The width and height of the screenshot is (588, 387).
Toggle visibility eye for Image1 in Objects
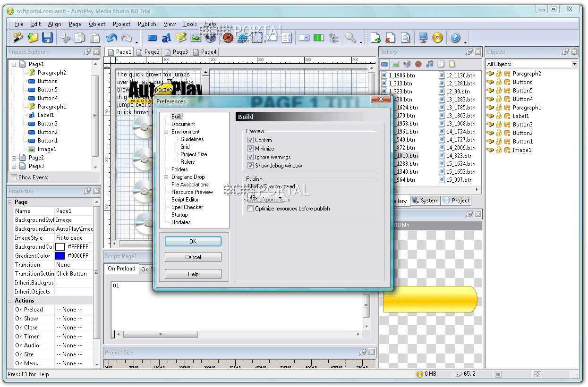coord(491,150)
